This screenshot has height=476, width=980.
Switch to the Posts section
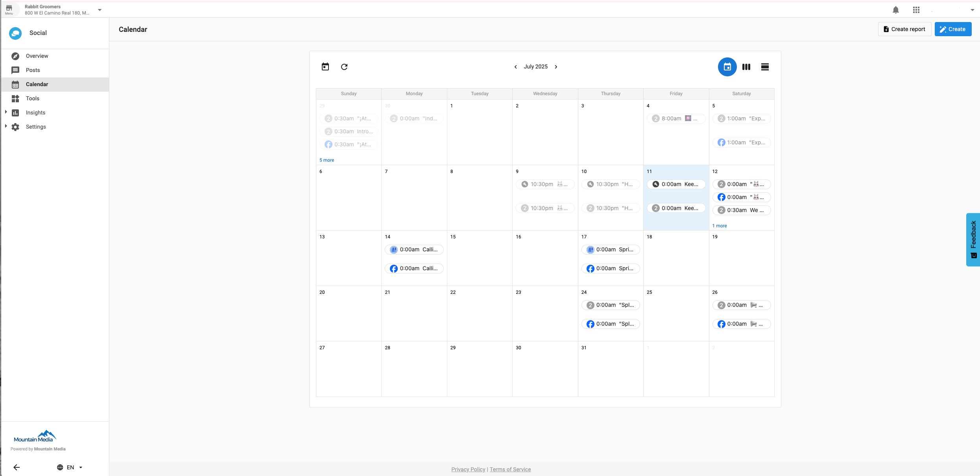[x=33, y=70]
